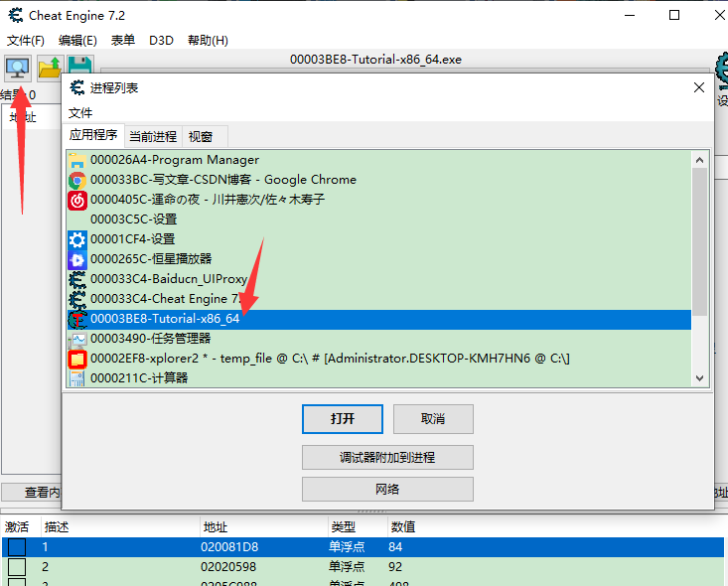Screen dimensions: 728x586
Task: Click the process list vertical scrollbar thumb
Action: point(699,242)
